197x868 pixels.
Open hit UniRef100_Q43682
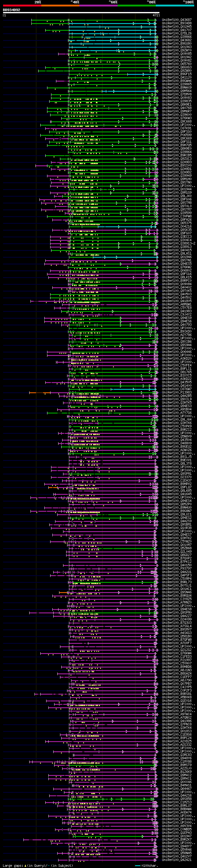177,40
